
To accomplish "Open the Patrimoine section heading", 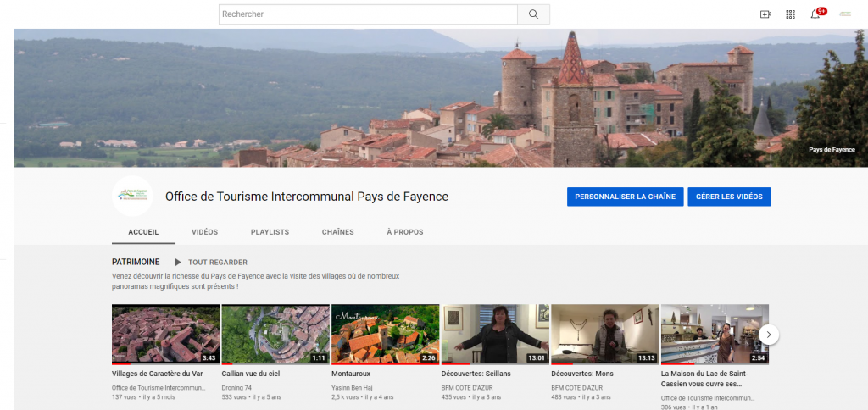I will [136, 263].
